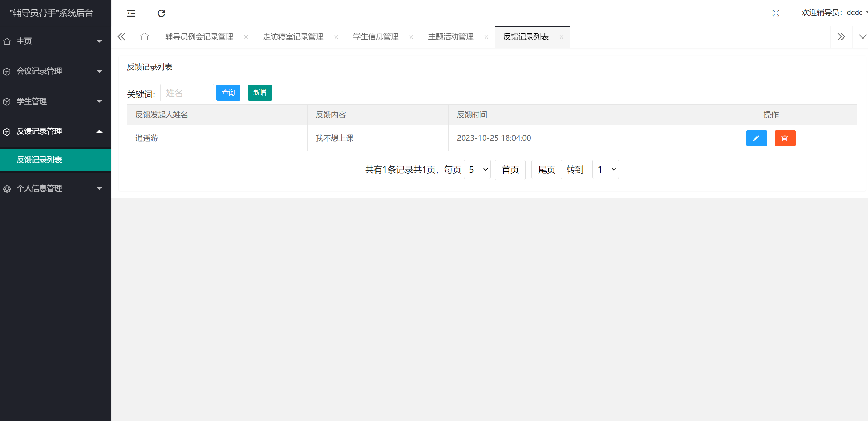The width and height of the screenshot is (868, 421).
Task: Click the collapse sidebar icon
Action: tap(131, 13)
